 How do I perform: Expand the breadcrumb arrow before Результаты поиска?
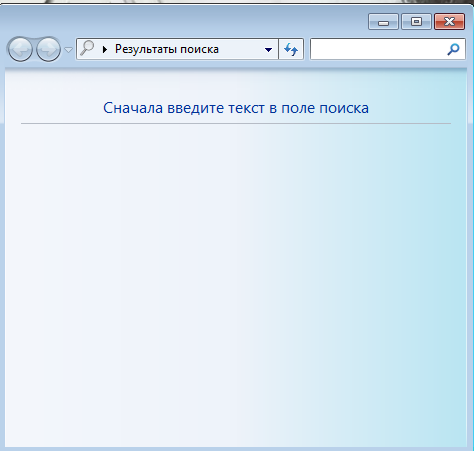click(105, 50)
